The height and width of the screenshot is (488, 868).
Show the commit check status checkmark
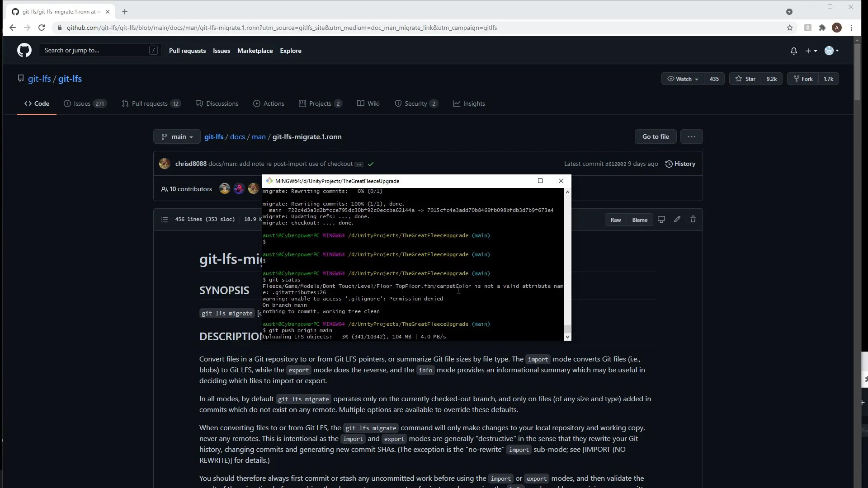click(x=371, y=164)
